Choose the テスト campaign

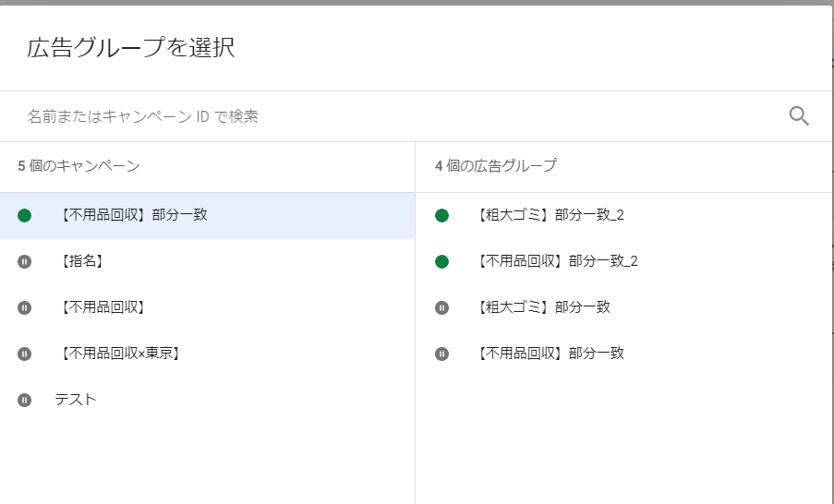(x=208, y=400)
